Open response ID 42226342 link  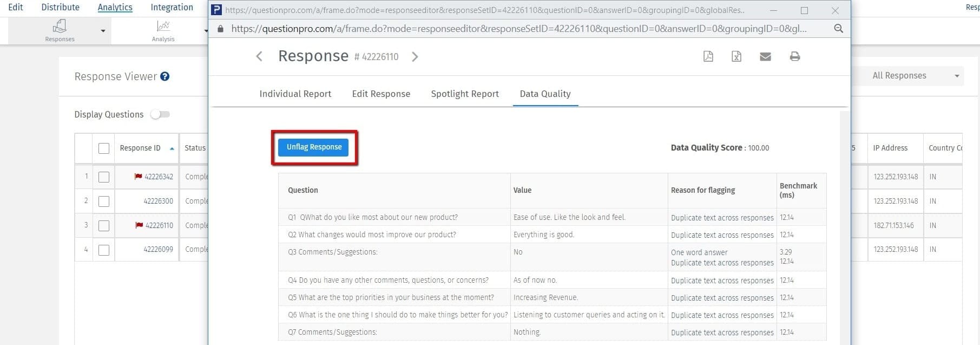(x=159, y=177)
